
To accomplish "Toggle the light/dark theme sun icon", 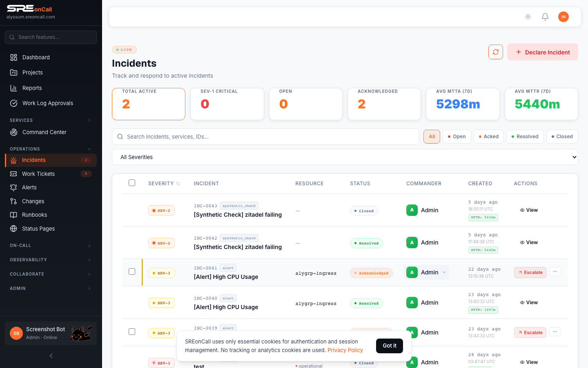I will pyautogui.click(x=528, y=17).
